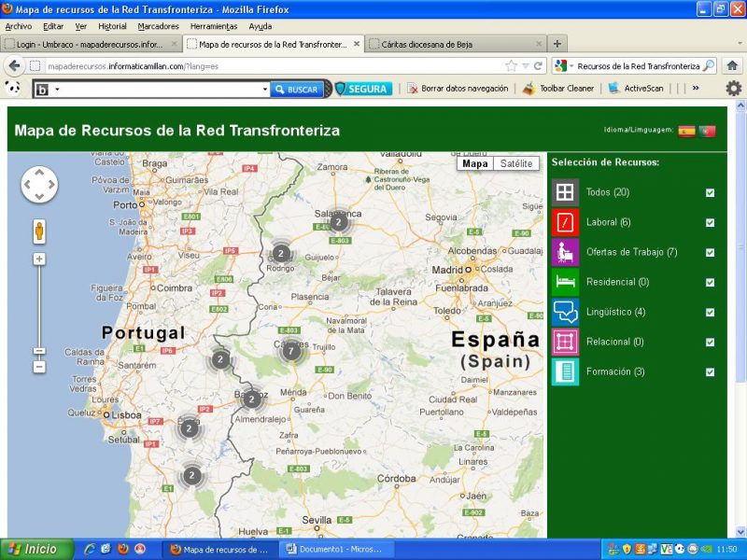Disable the Formación (3) checkbox
The height and width of the screenshot is (560, 747).
(x=711, y=371)
